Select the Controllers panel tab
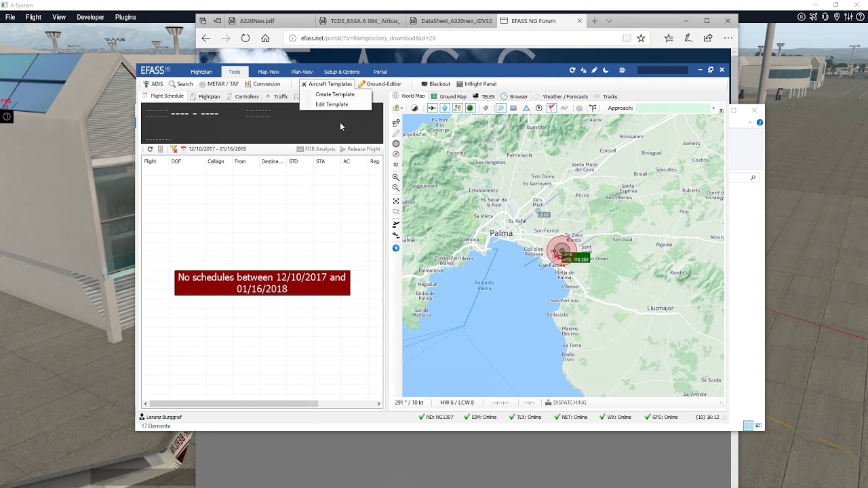Image resolution: width=868 pixels, height=488 pixels. tap(243, 96)
